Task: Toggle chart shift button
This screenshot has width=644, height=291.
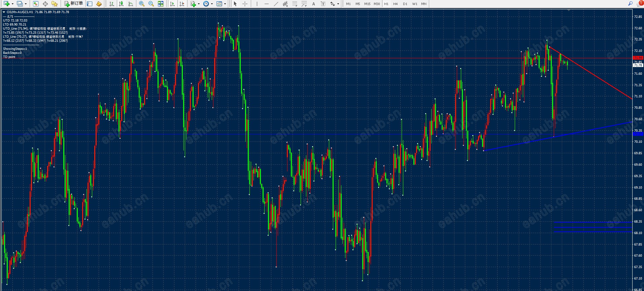Action: [182, 4]
